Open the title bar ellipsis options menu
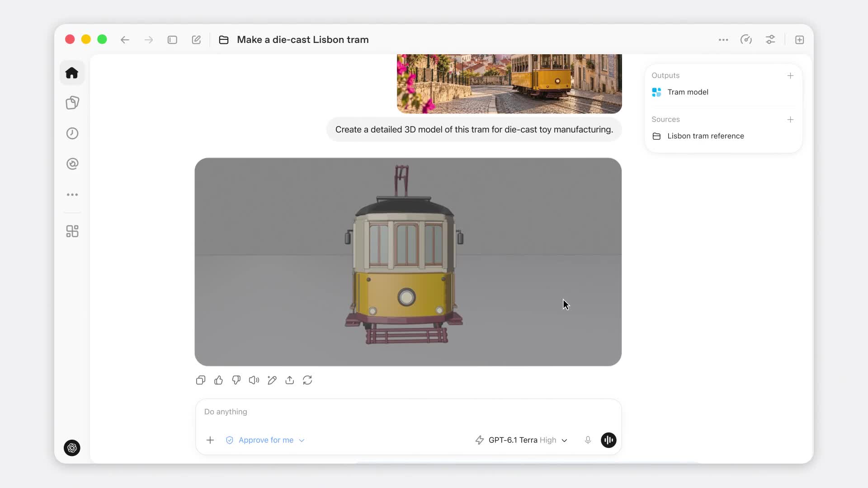The image size is (868, 488). click(x=723, y=40)
